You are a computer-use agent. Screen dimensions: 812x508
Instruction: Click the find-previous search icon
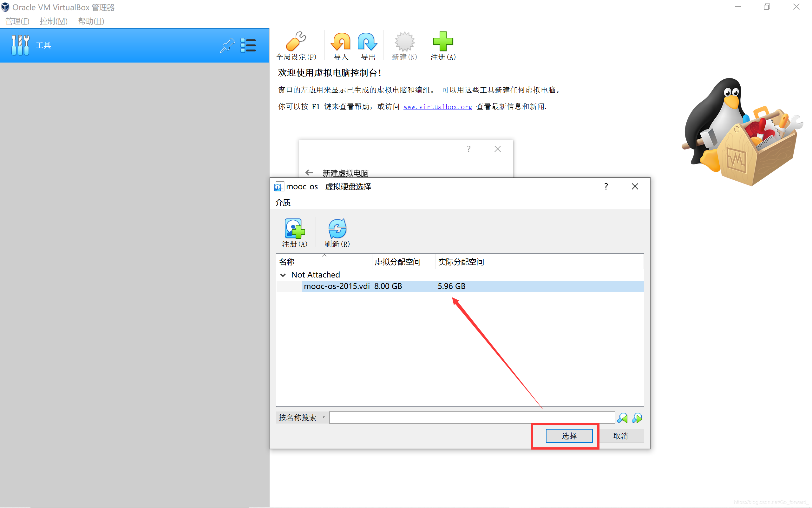622,418
